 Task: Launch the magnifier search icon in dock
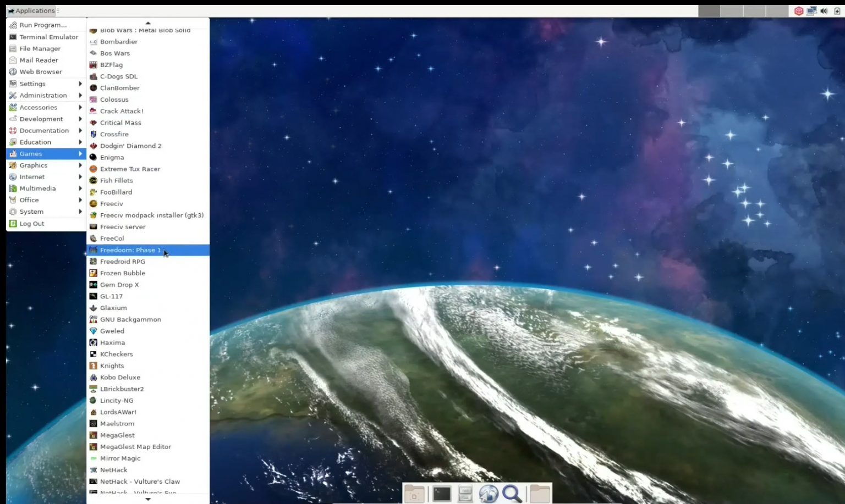[x=512, y=494]
